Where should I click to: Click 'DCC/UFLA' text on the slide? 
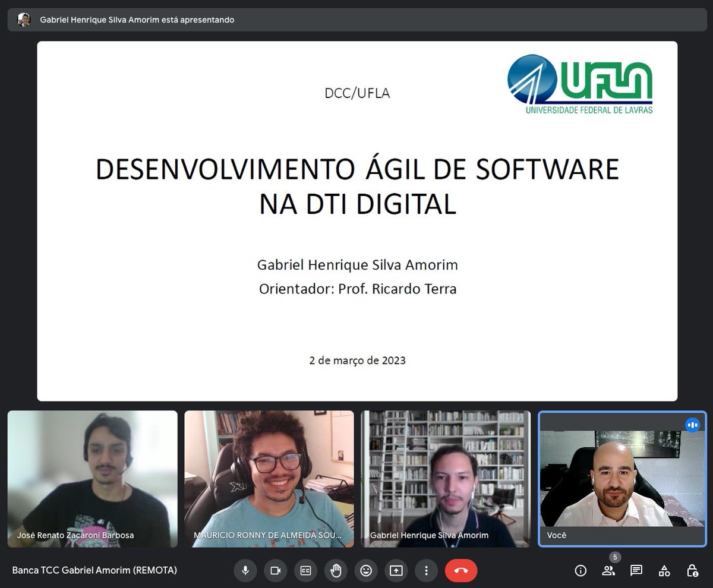pyautogui.click(x=357, y=93)
